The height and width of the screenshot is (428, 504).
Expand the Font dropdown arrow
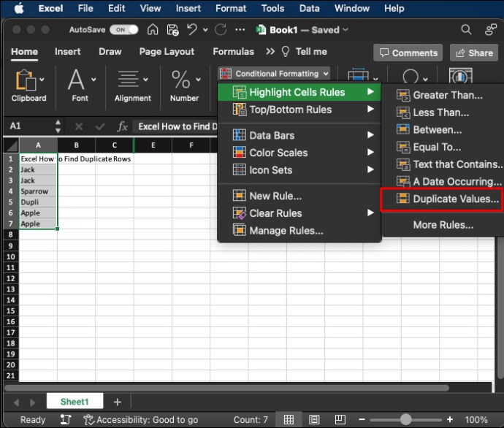click(93, 79)
